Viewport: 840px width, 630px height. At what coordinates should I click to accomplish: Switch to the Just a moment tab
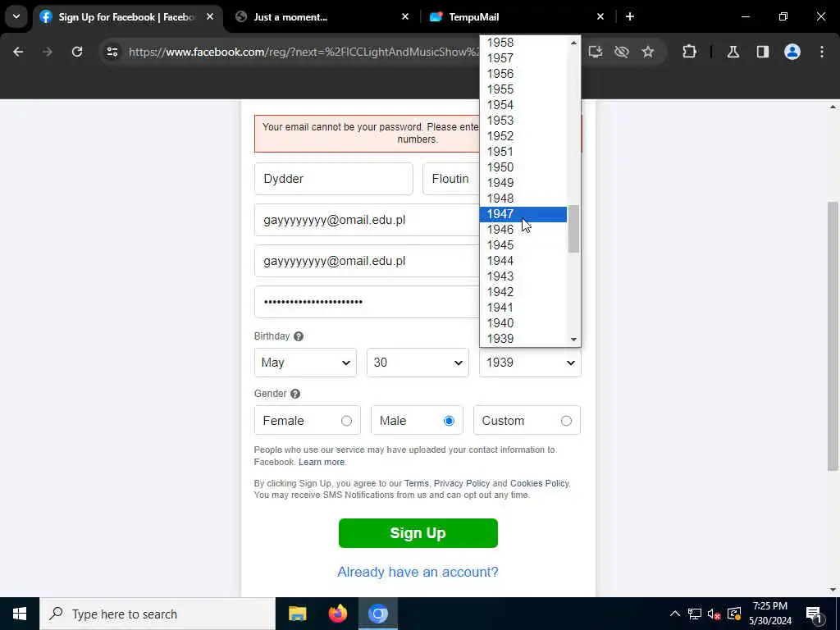click(322, 16)
